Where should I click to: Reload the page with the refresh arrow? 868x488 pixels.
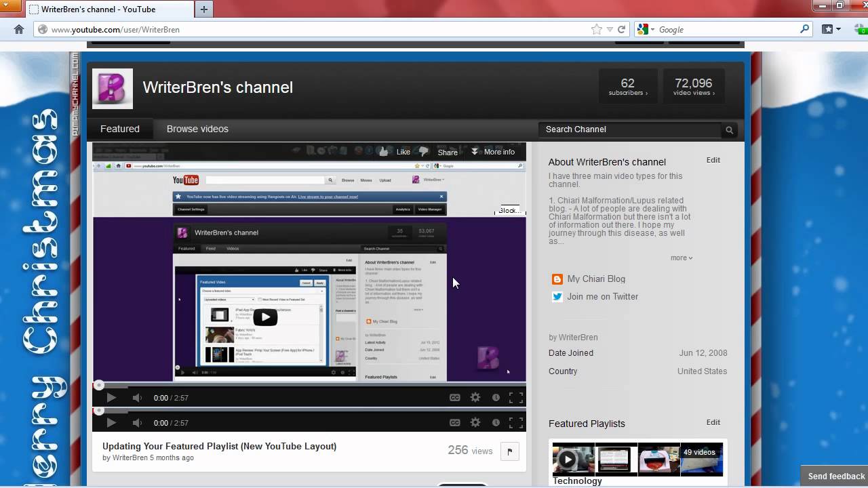click(621, 29)
